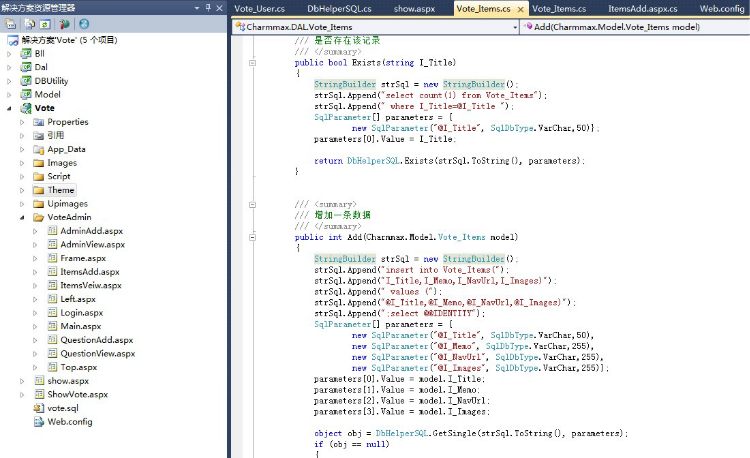The image size is (750, 458).
Task: Click 'insert into Vote_Items(' code line
Action: (412, 270)
